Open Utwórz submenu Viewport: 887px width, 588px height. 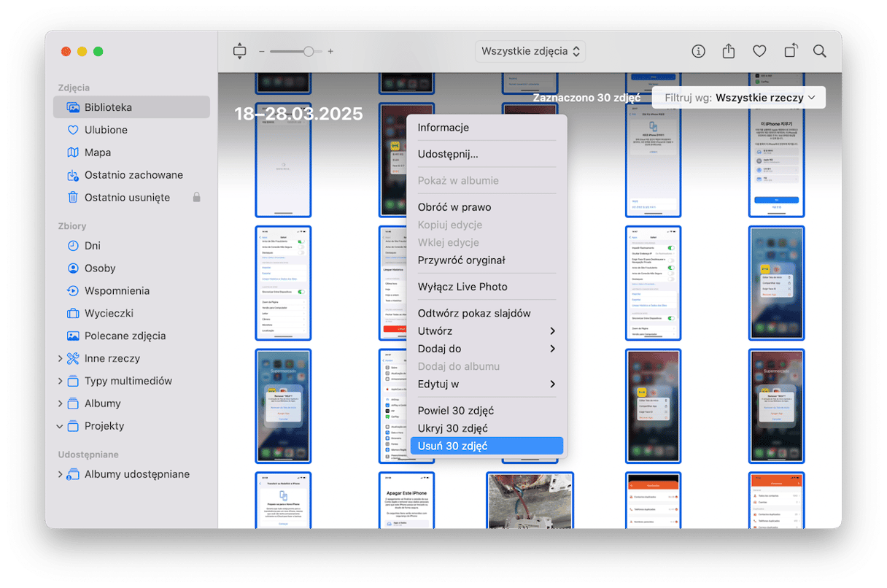pos(487,331)
